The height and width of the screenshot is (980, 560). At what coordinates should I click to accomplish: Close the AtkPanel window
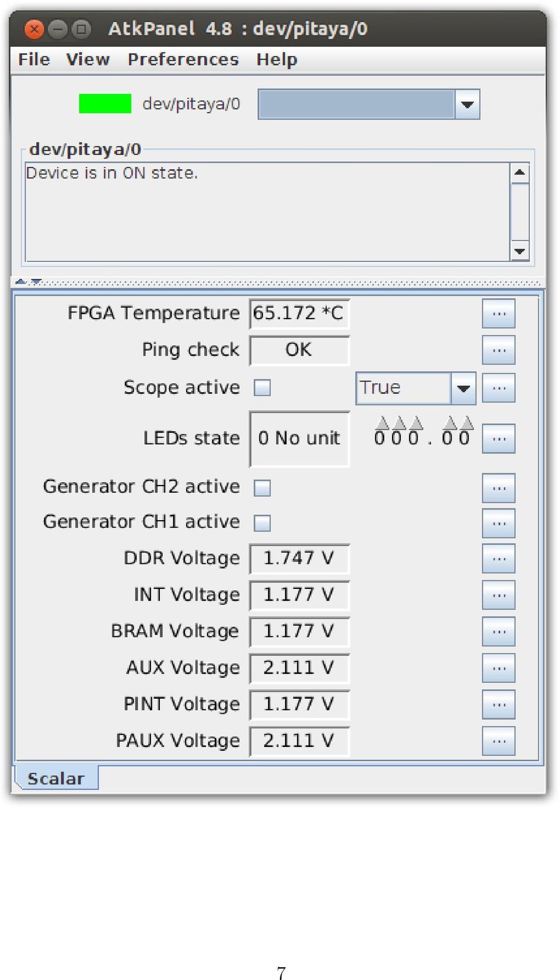(x=34, y=29)
